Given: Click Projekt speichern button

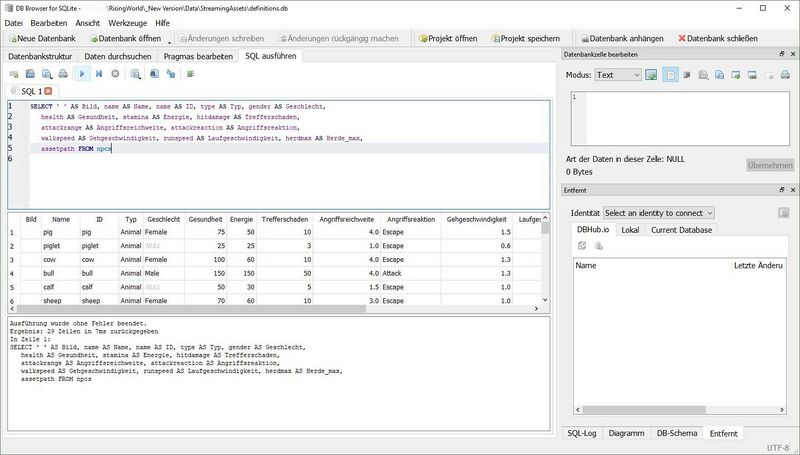Looking at the screenshot, I should click(x=526, y=38).
